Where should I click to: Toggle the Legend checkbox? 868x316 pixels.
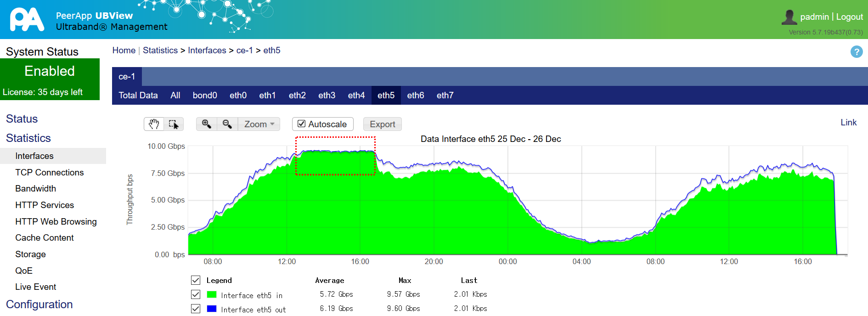pos(196,280)
